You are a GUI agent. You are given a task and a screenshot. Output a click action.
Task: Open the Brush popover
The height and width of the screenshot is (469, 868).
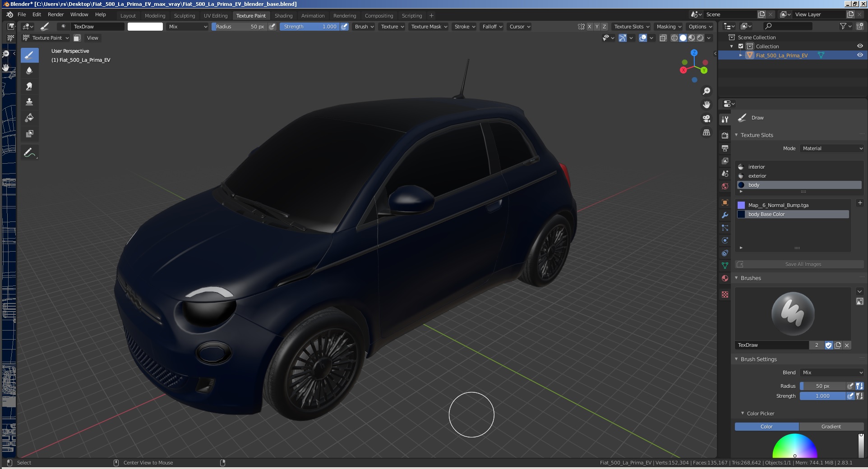[x=364, y=27]
